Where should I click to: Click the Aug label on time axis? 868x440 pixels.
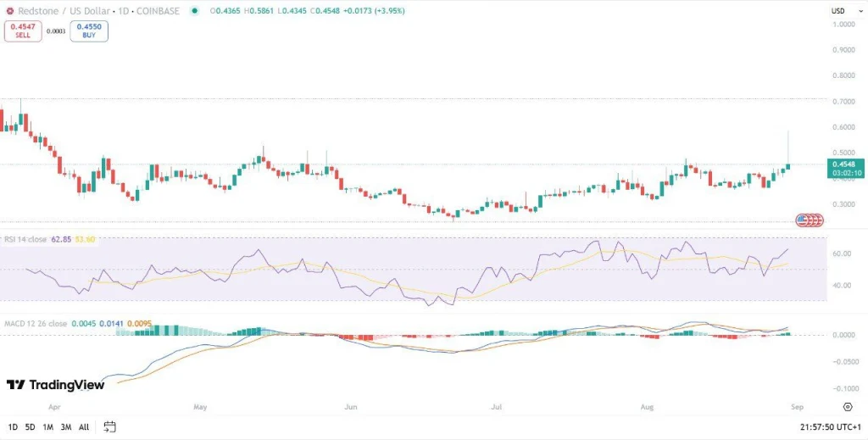tap(647, 407)
